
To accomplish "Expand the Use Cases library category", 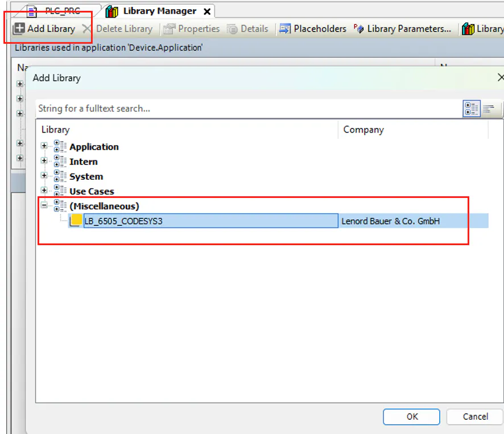I will pyautogui.click(x=44, y=191).
